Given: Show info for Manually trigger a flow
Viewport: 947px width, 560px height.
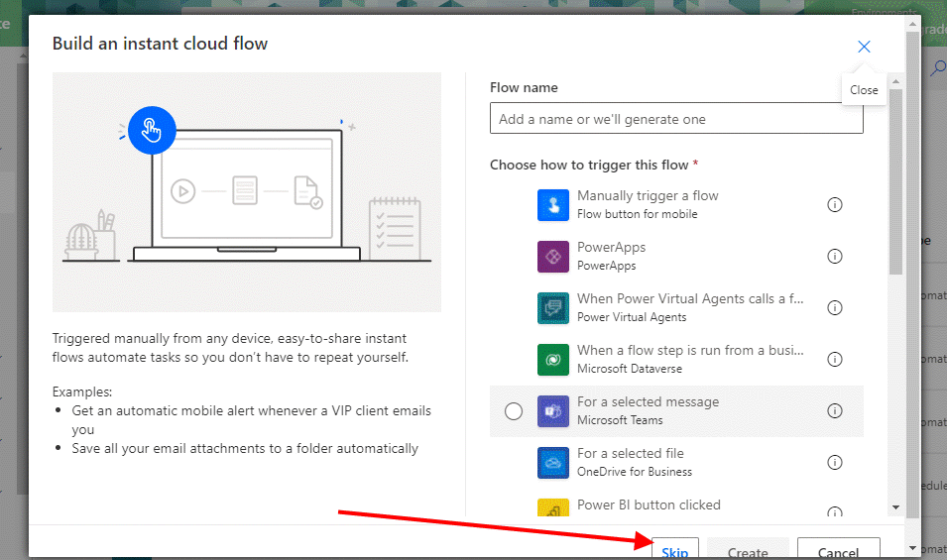Looking at the screenshot, I should click(x=834, y=204).
